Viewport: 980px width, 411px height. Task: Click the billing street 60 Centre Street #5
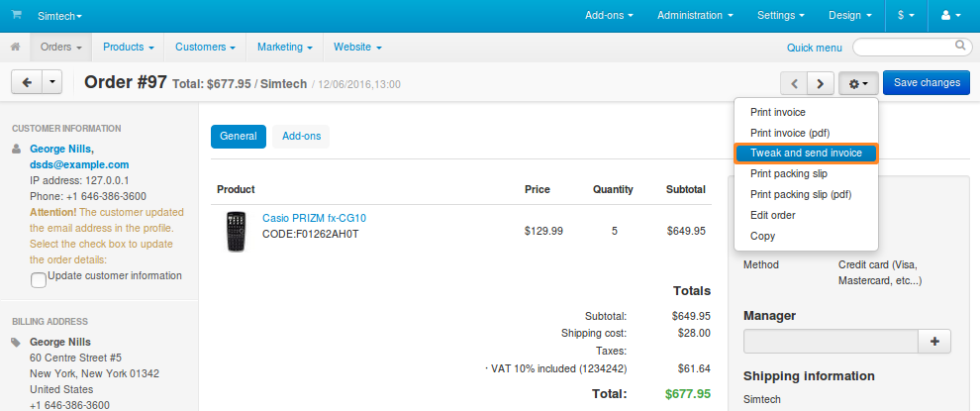coord(75,358)
